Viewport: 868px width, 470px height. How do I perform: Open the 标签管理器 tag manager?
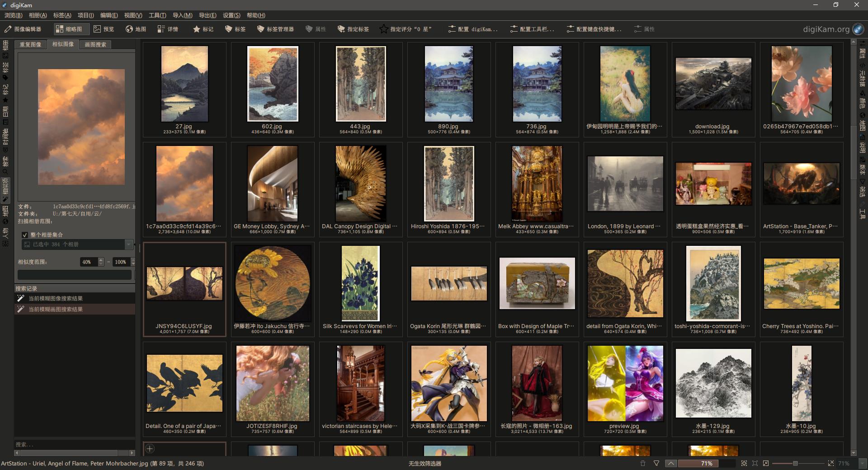click(x=275, y=29)
